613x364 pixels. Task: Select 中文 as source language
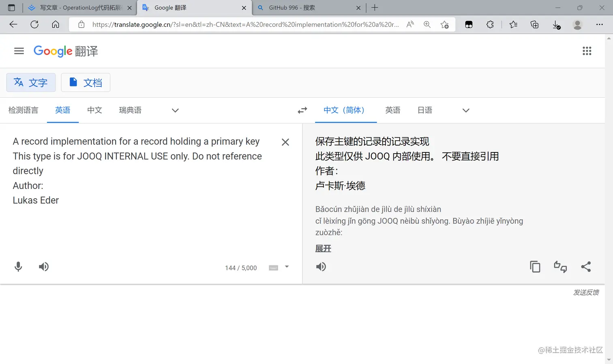point(94,110)
